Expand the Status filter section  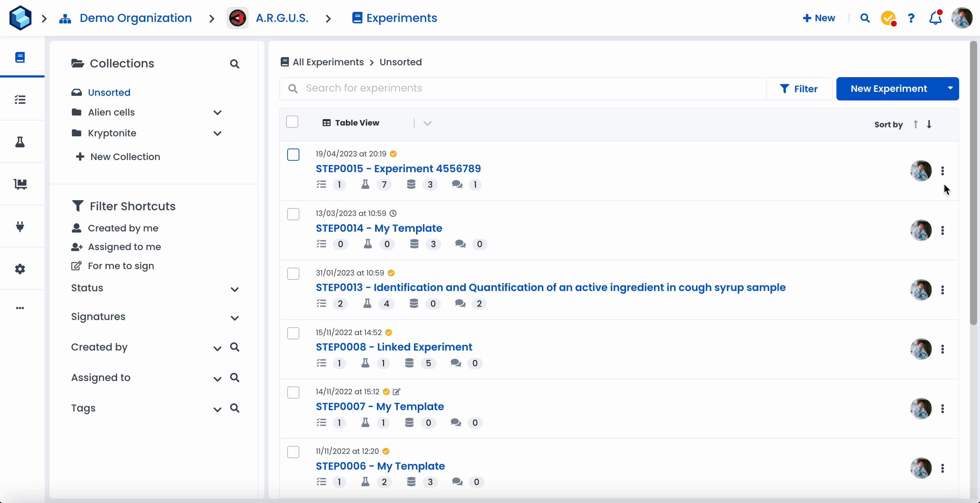click(235, 289)
